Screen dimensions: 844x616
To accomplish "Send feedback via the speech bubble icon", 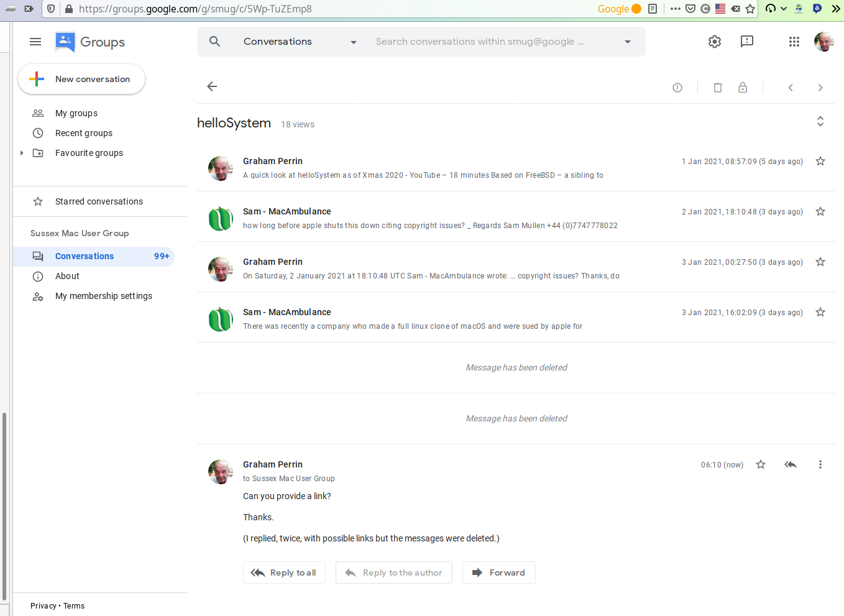I will [746, 42].
